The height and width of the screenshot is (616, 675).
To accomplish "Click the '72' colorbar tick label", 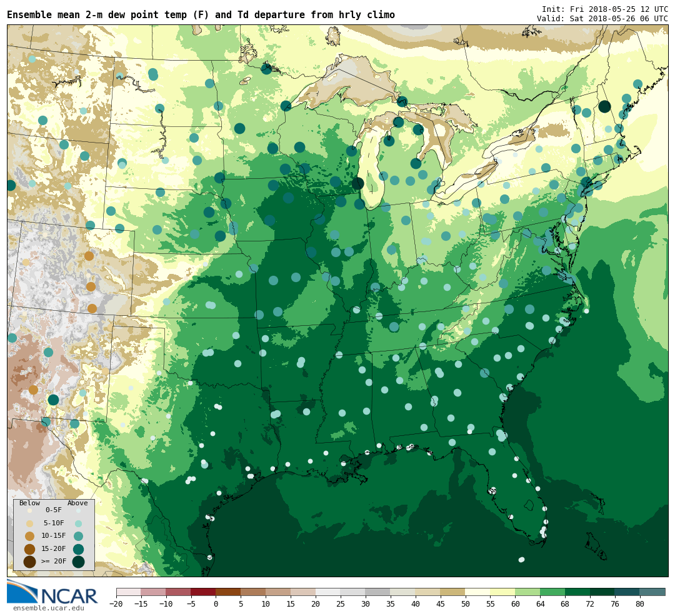I will pyautogui.click(x=590, y=604).
